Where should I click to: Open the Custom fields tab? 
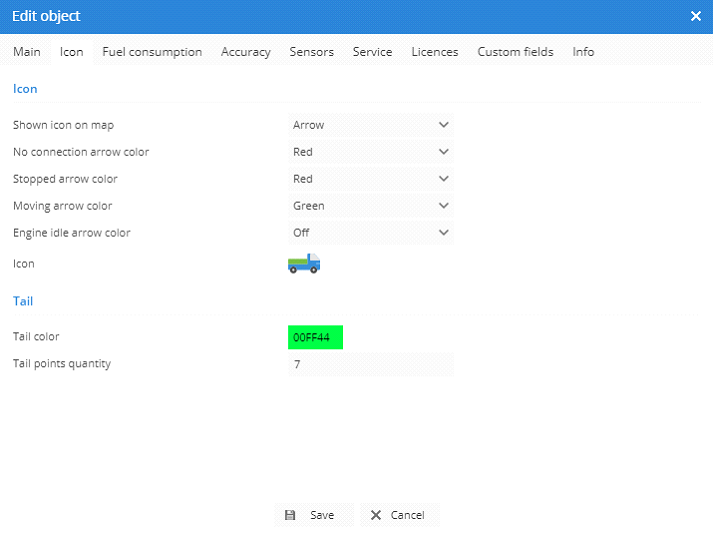(x=515, y=52)
